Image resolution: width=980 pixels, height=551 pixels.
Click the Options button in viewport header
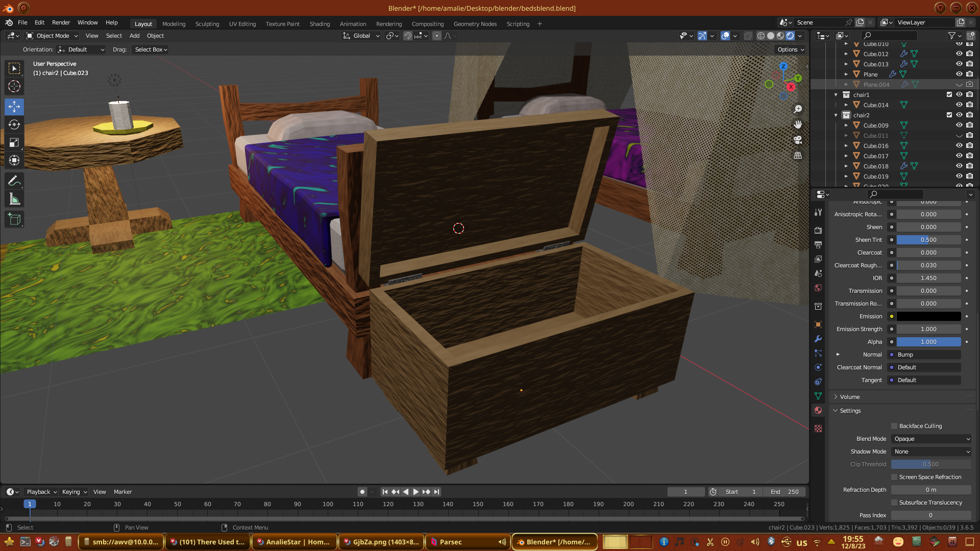[x=791, y=49]
